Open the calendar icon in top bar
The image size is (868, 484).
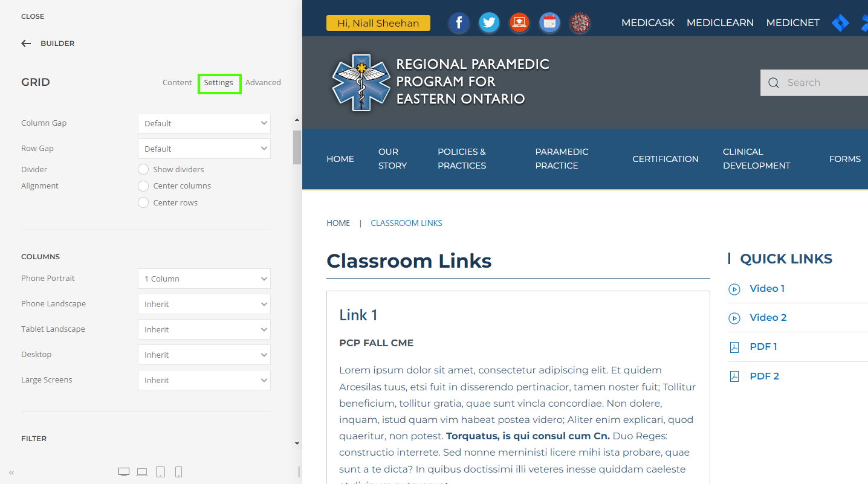[549, 23]
